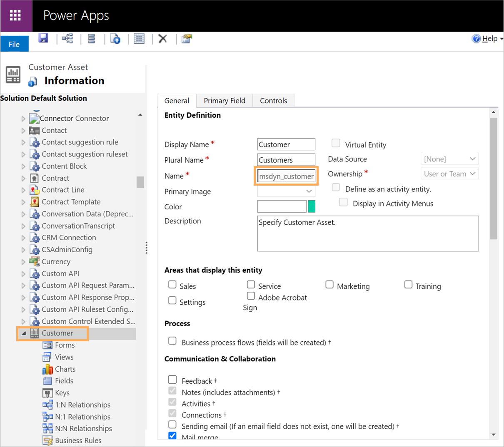
Task: Click the Business Rules icon
Action: [x=47, y=440]
